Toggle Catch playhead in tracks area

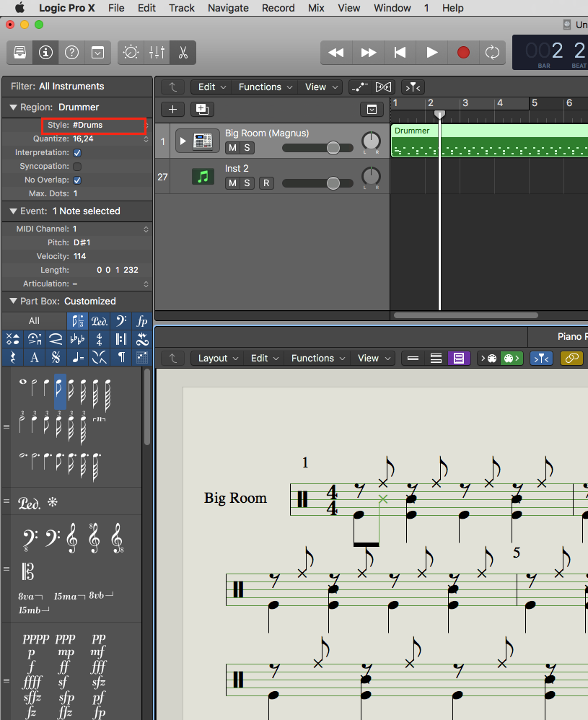(x=413, y=87)
